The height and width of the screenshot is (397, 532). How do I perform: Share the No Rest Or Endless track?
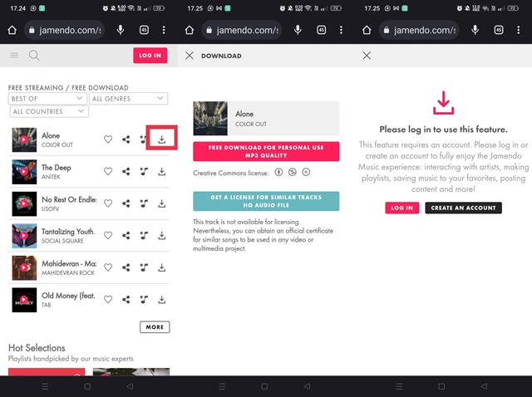coord(126,203)
